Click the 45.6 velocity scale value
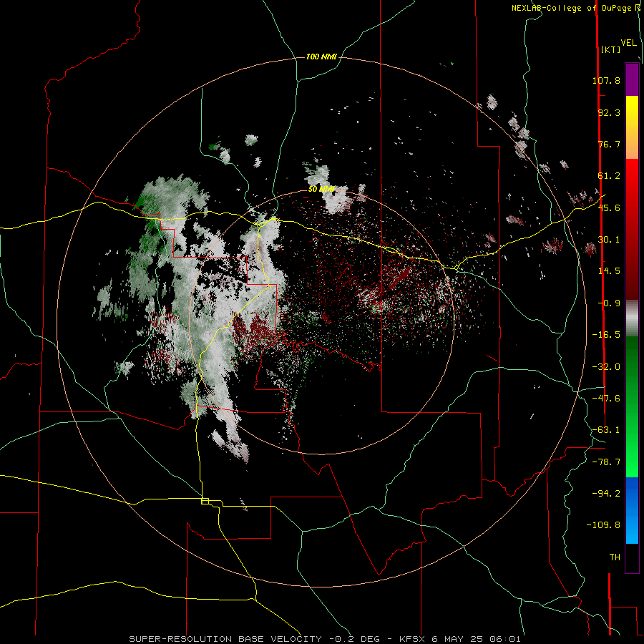The width and height of the screenshot is (644, 644). (609, 208)
